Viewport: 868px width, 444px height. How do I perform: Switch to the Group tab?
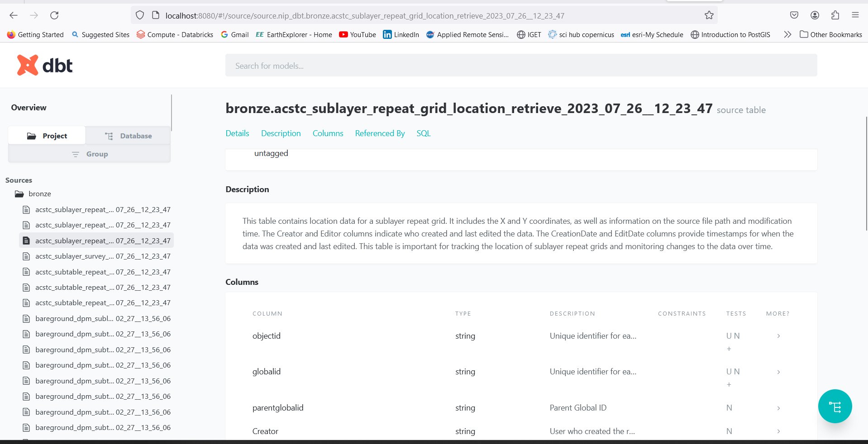(x=90, y=154)
